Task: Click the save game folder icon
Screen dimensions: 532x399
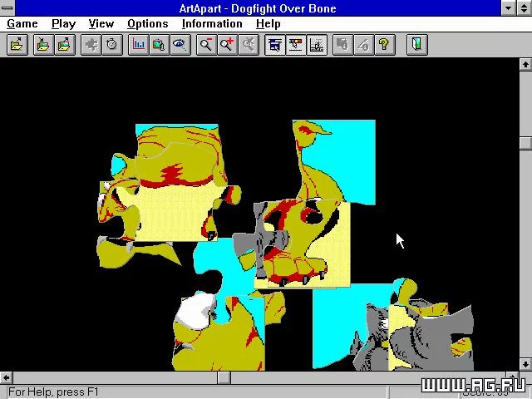Action: [64, 44]
